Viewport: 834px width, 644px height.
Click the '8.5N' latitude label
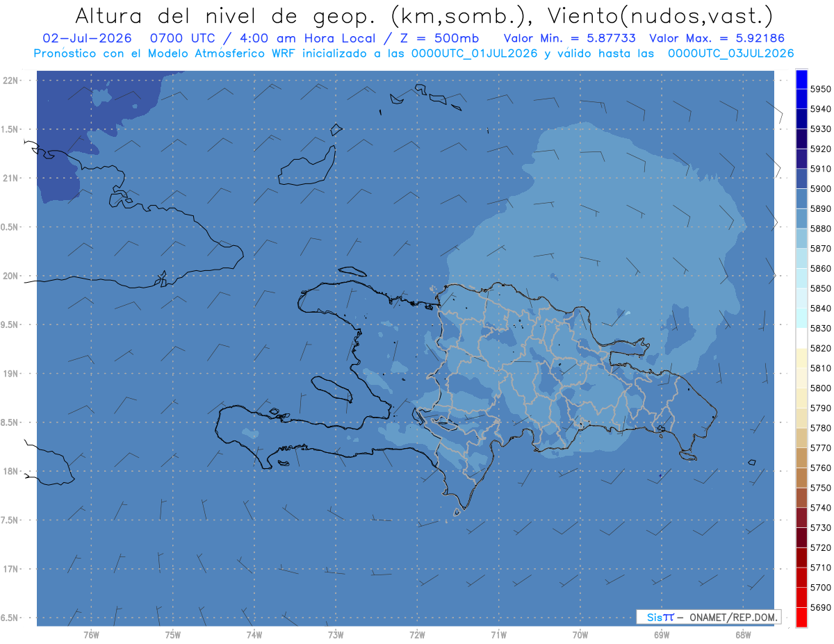(10, 422)
